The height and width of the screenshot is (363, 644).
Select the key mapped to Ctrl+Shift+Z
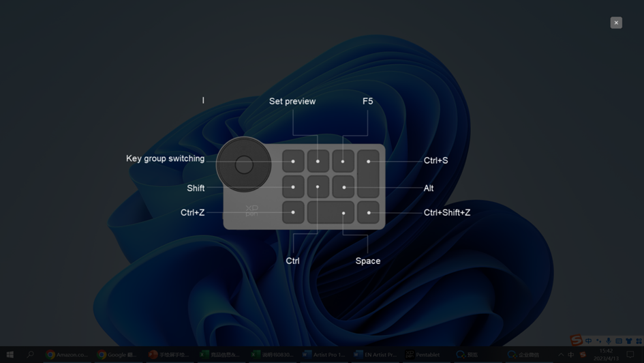click(x=369, y=212)
